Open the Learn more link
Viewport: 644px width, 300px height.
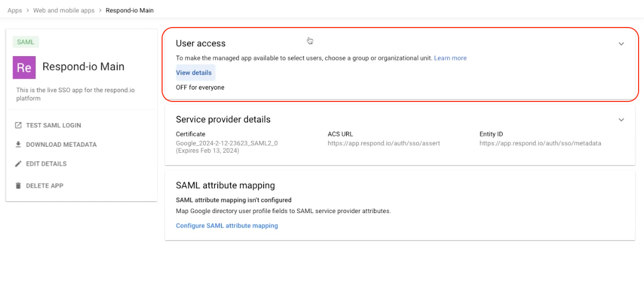[x=450, y=58]
